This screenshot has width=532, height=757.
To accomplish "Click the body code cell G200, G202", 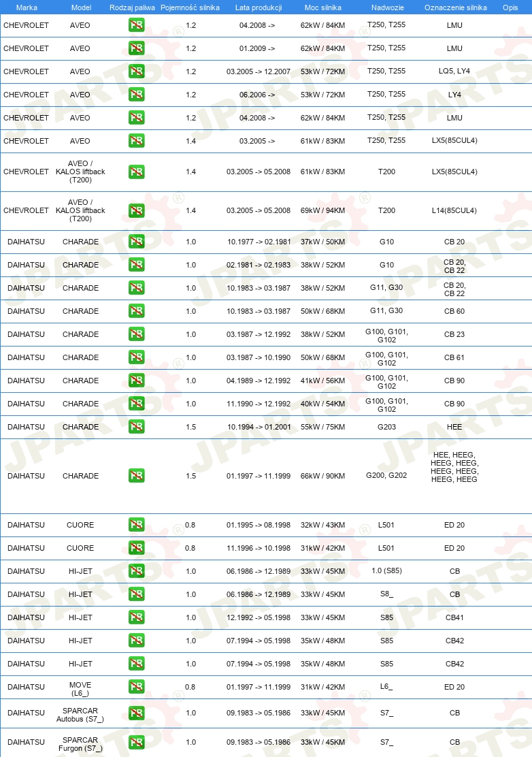I will coord(386,476).
